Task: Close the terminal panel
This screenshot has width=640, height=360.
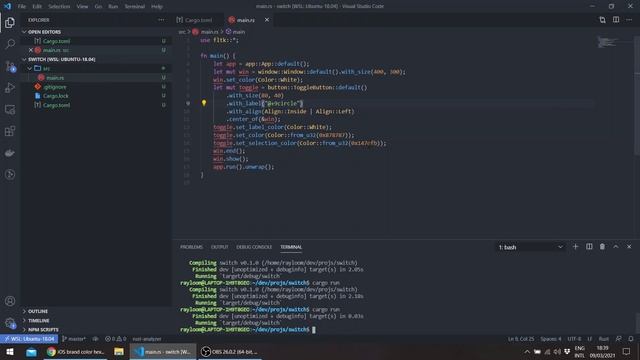Action: pyautogui.click(x=629, y=247)
